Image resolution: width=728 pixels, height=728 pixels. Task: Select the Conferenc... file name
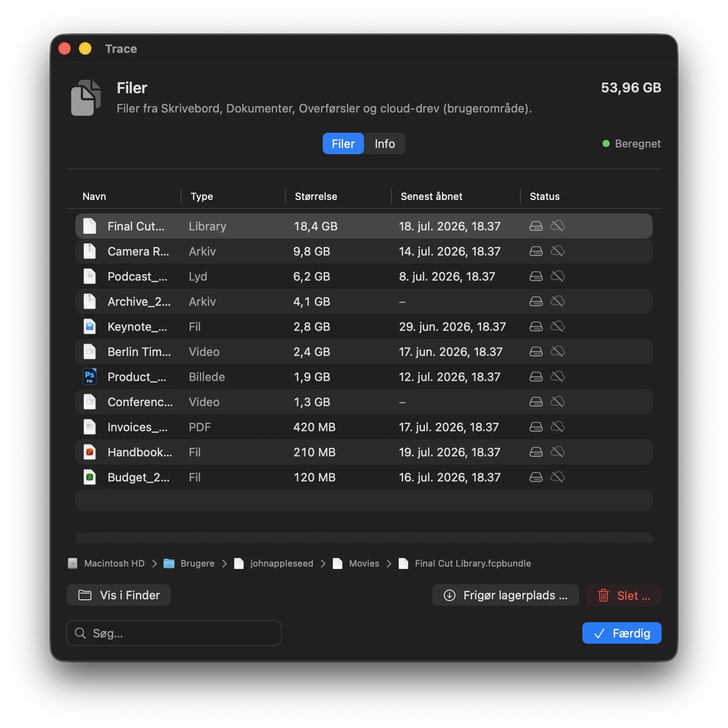pyautogui.click(x=140, y=402)
